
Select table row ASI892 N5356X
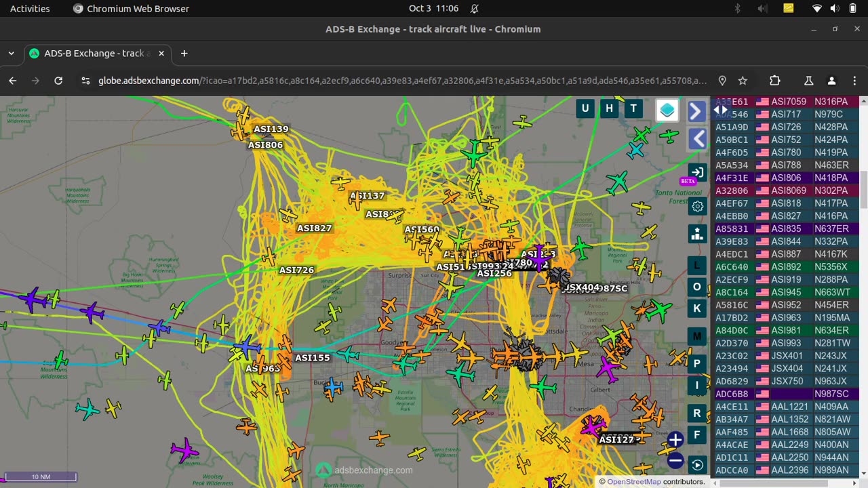787,267
